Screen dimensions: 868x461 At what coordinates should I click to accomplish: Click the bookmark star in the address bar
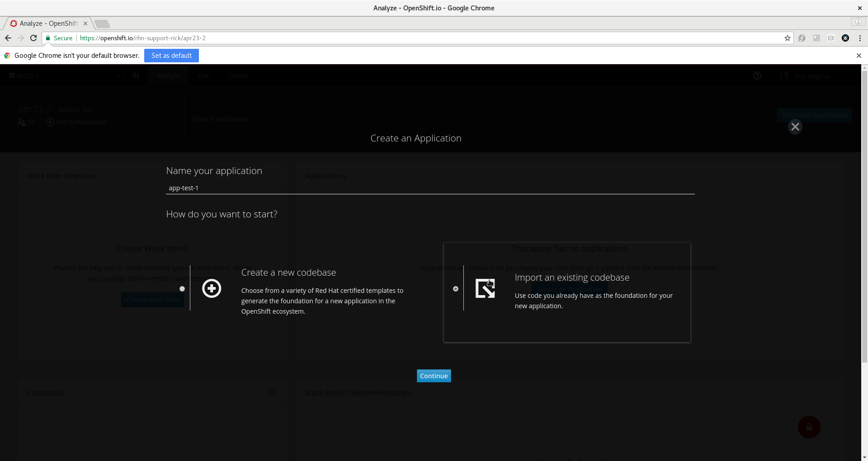click(x=788, y=38)
